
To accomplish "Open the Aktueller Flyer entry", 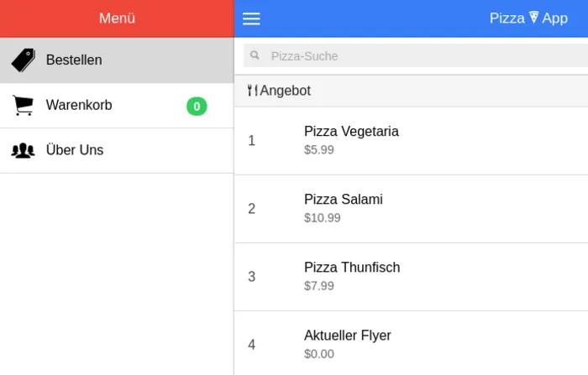I will [x=348, y=336].
